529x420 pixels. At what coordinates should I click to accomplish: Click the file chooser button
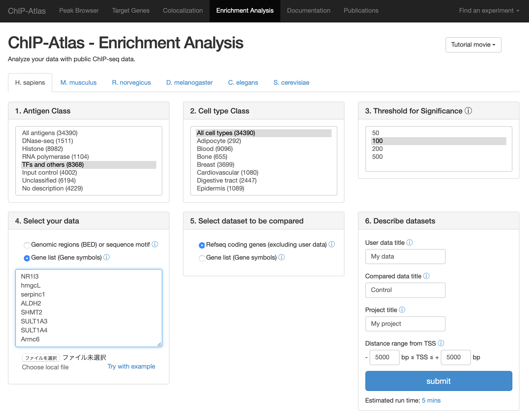[41, 358]
